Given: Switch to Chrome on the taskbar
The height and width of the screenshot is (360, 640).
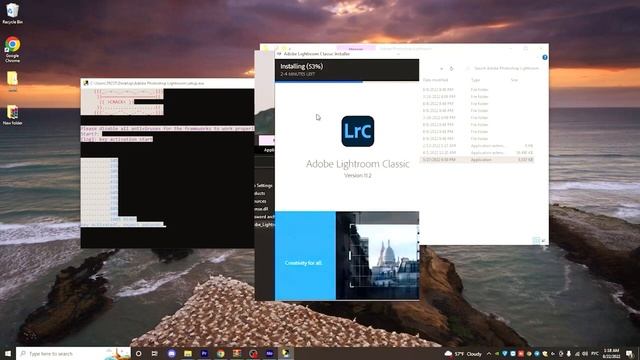Looking at the screenshot, I should 220,353.
